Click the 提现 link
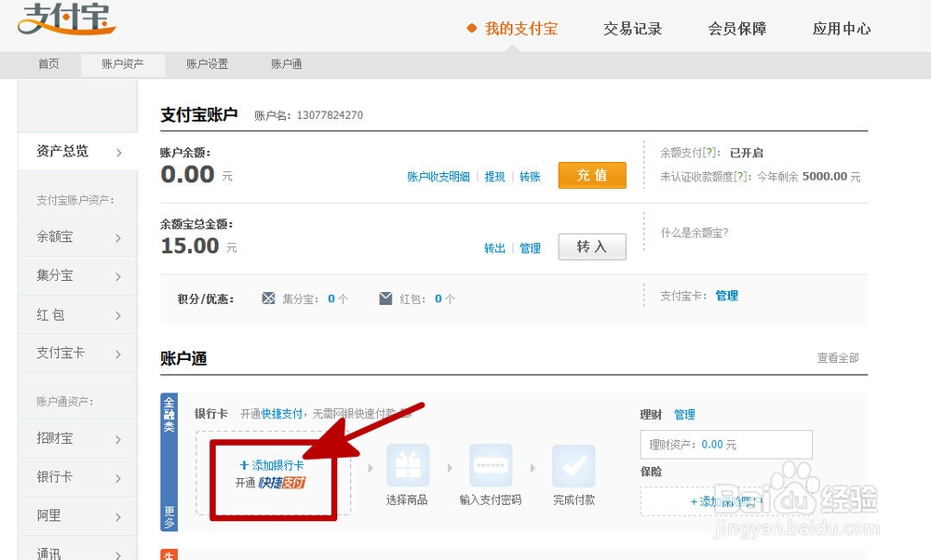931x560 pixels. tap(494, 177)
